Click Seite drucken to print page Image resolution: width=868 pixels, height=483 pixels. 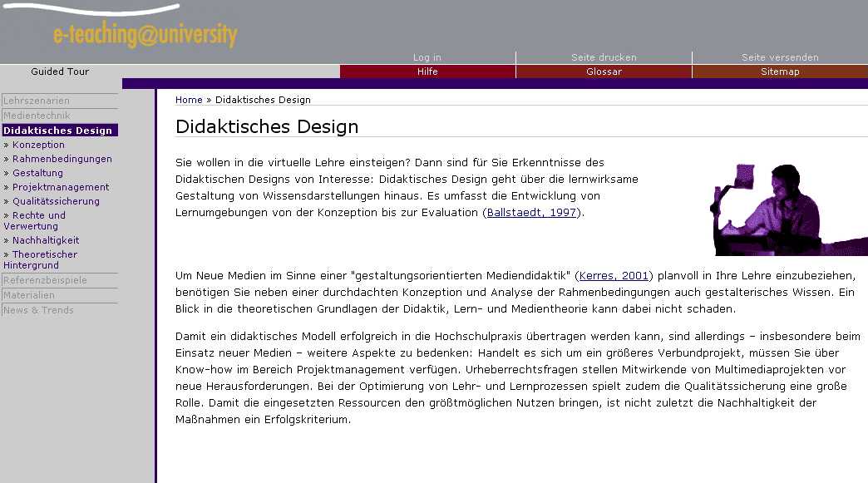[604, 57]
